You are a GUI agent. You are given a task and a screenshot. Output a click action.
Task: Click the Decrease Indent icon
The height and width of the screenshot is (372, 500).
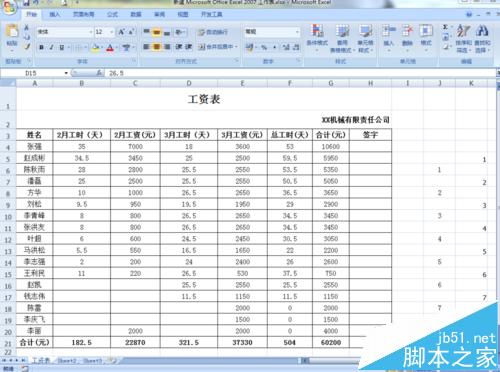pos(179,47)
